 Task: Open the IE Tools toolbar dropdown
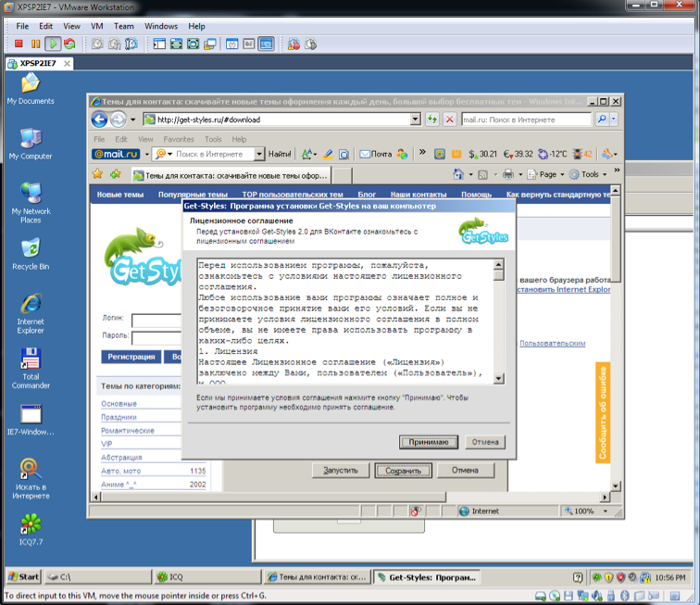588,174
